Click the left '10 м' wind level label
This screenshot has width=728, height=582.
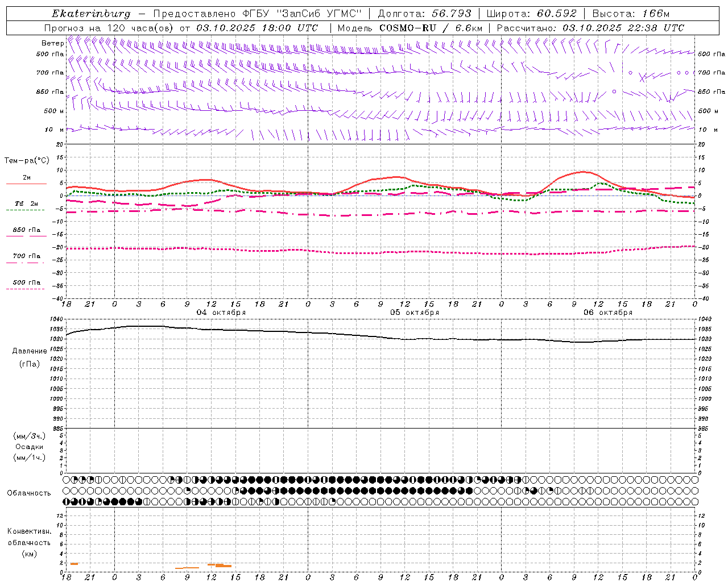coord(55,130)
